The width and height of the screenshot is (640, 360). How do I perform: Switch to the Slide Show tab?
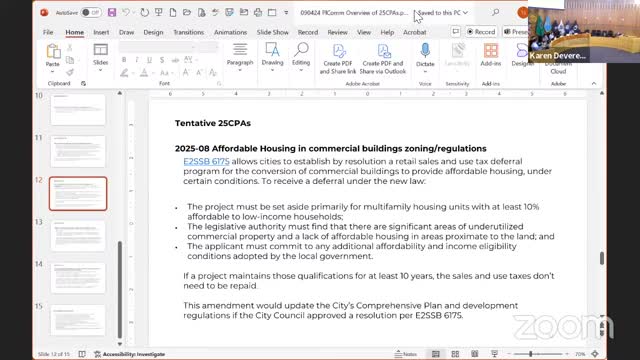[x=273, y=32]
